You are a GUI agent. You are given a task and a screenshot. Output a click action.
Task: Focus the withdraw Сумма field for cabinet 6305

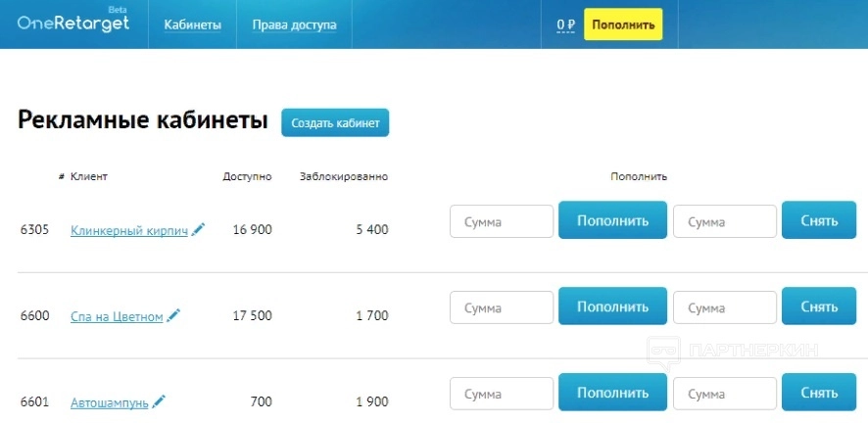point(725,221)
